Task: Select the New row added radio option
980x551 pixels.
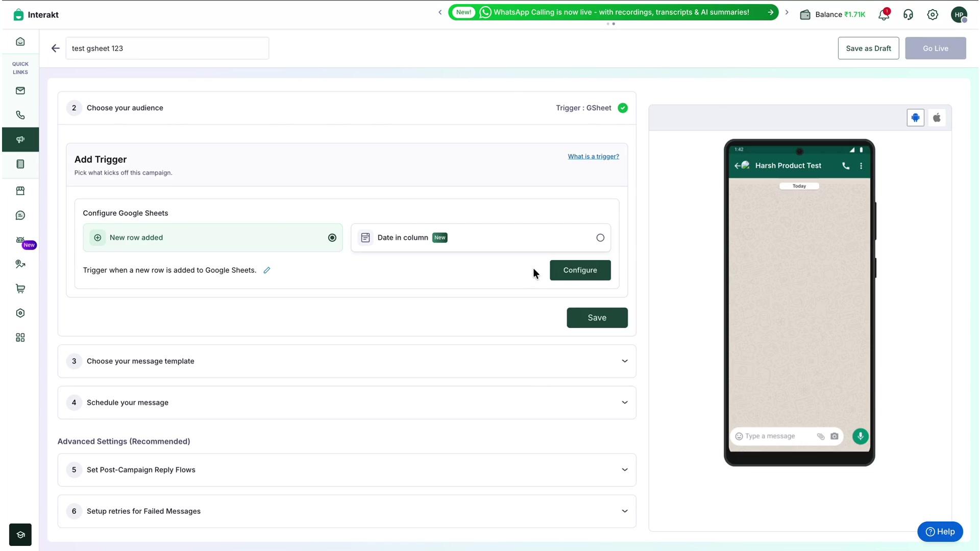Action: click(213, 238)
